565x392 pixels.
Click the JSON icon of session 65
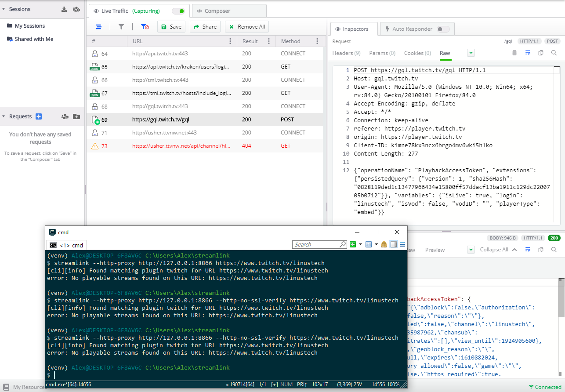pyautogui.click(x=94, y=67)
